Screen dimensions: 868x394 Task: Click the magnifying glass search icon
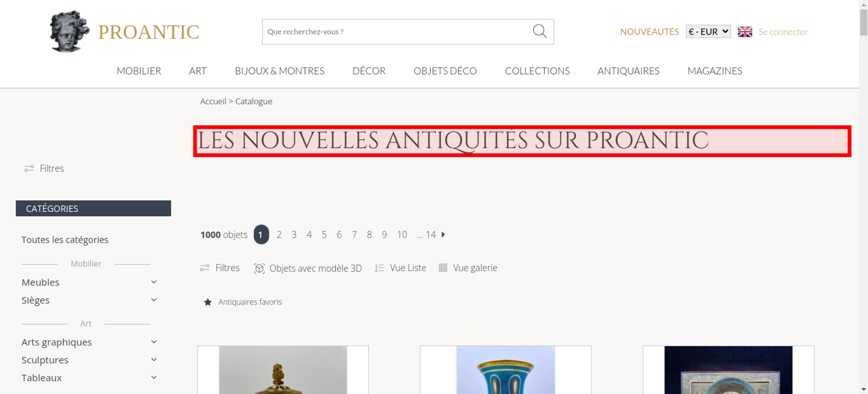pos(539,31)
